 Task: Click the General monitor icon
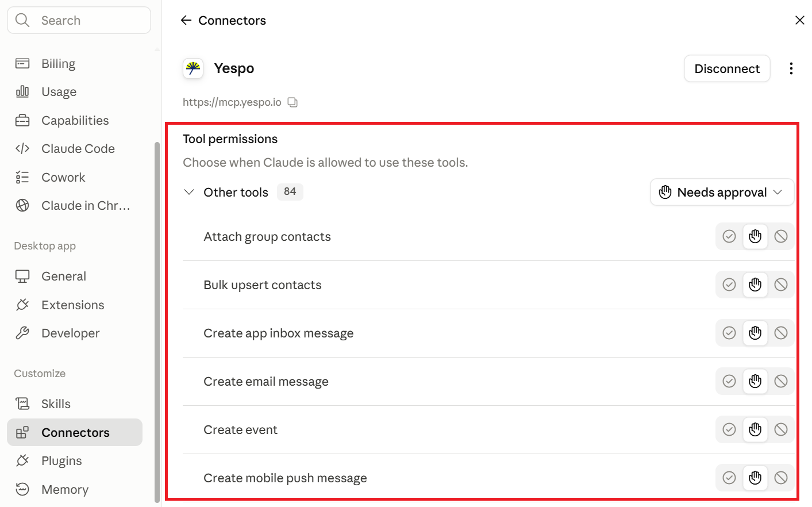22,276
